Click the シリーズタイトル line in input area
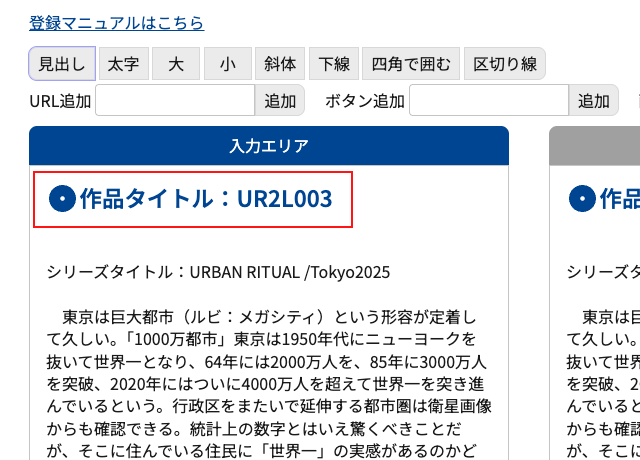The image size is (640, 460). pos(218,272)
